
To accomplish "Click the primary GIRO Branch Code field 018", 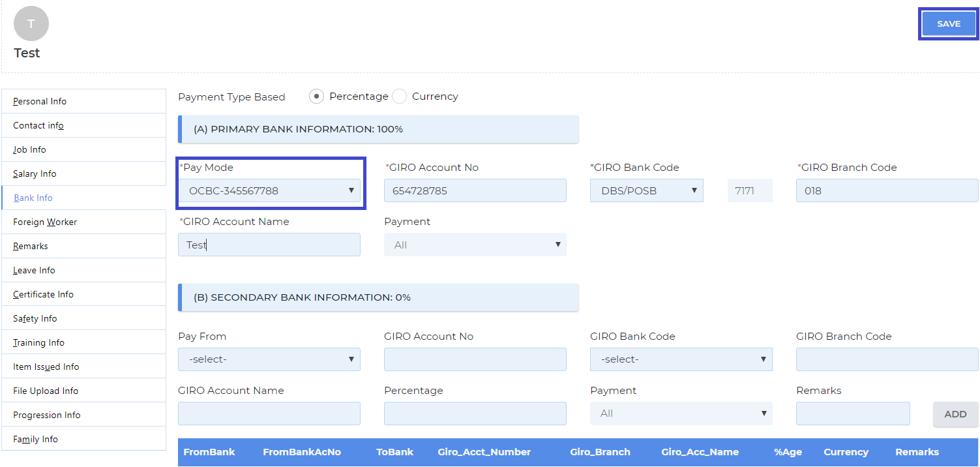I will coord(887,190).
